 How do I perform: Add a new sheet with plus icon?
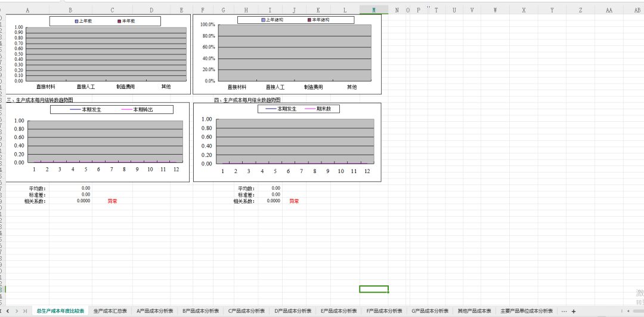(x=574, y=311)
